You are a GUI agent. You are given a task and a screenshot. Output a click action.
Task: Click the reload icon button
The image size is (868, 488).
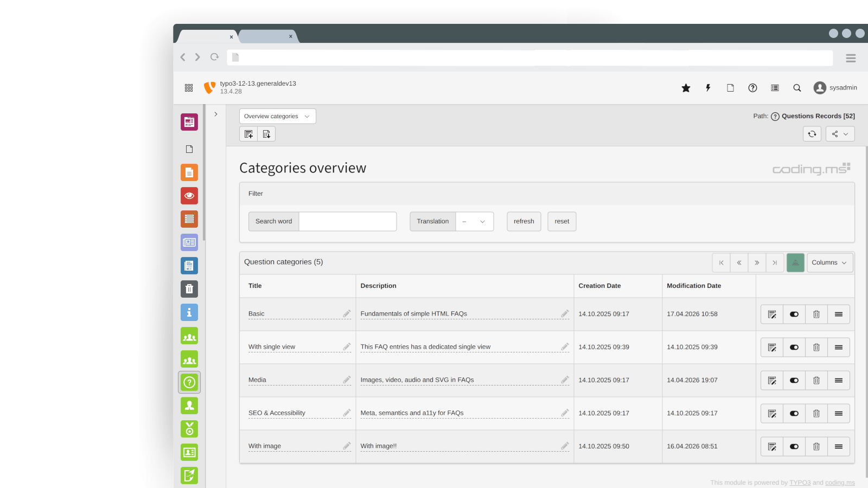click(x=812, y=134)
